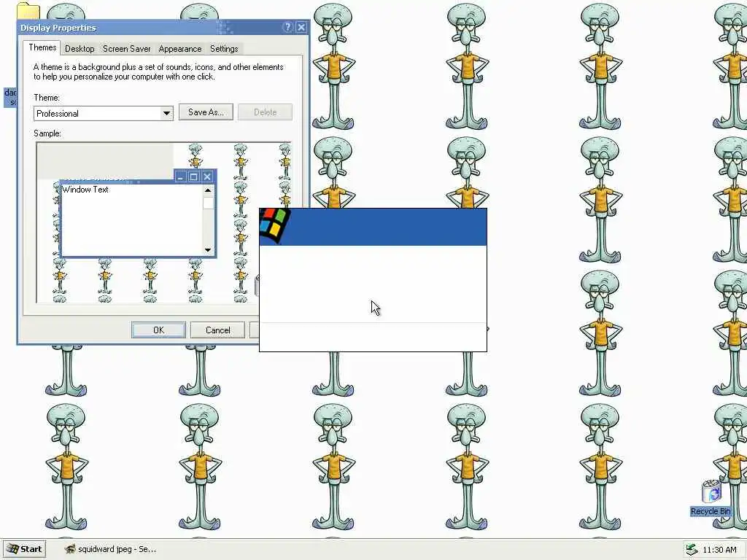Switch to the Appearance tab
This screenshot has height=560, width=747.
180,49
